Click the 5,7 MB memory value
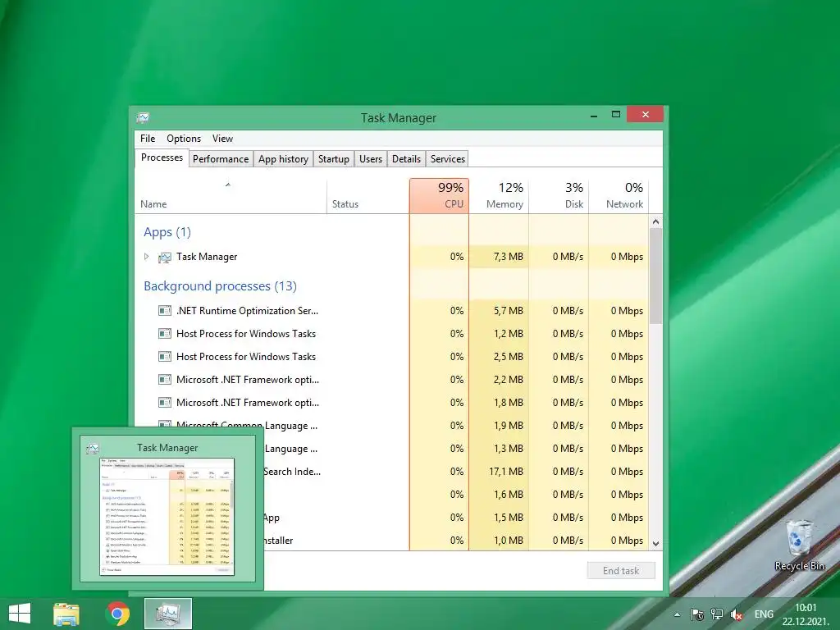Screen dimensions: 840x630 coord(509,311)
